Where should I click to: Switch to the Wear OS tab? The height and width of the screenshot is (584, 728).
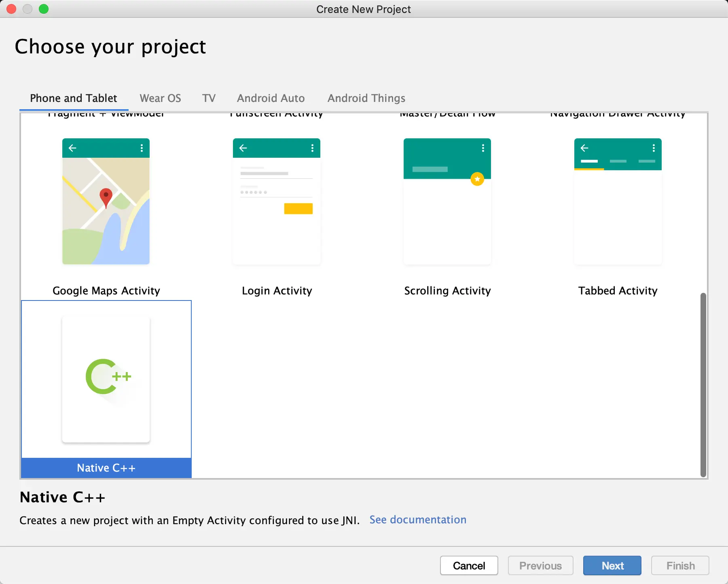click(x=160, y=98)
